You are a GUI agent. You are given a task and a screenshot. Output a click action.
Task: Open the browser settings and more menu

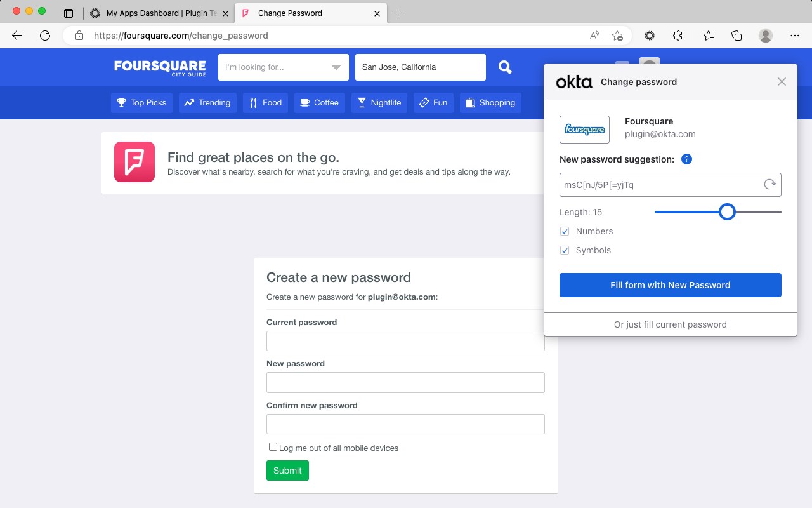pos(795,36)
